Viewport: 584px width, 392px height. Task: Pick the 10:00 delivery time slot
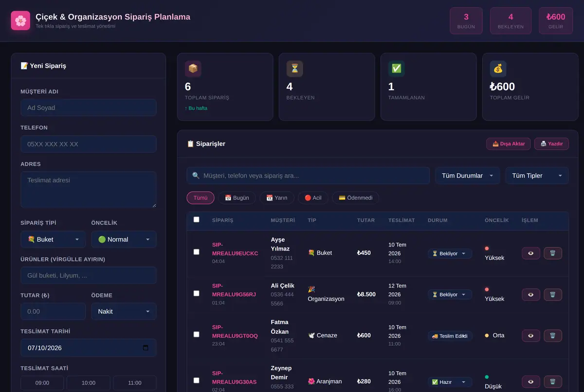[89, 383]
